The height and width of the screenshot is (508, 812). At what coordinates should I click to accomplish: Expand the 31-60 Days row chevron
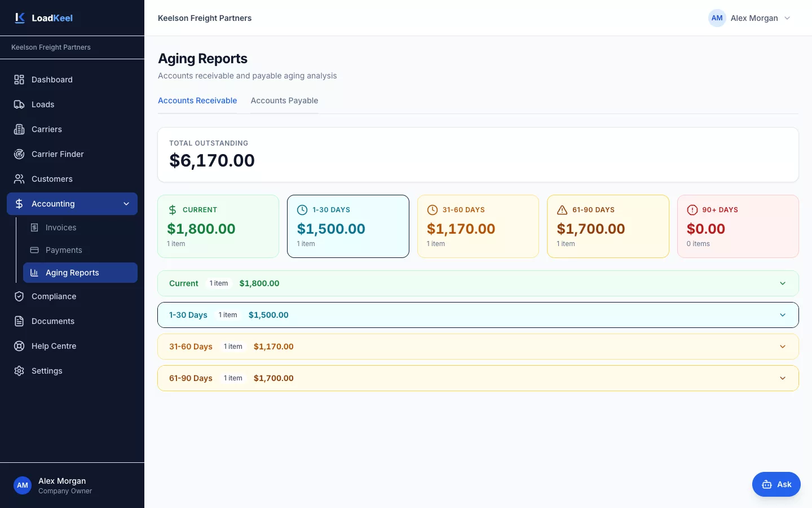click(x=783, y=347)
